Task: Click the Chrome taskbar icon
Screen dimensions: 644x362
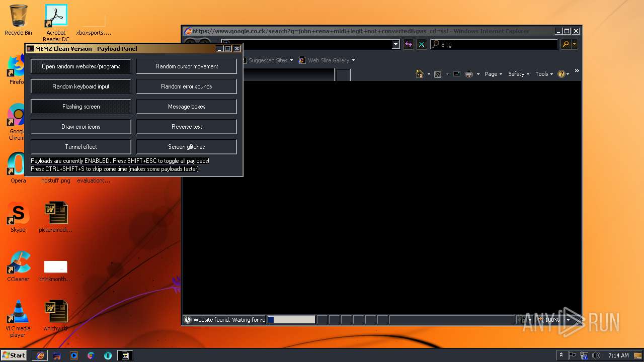Action: [x=91, y=355]
